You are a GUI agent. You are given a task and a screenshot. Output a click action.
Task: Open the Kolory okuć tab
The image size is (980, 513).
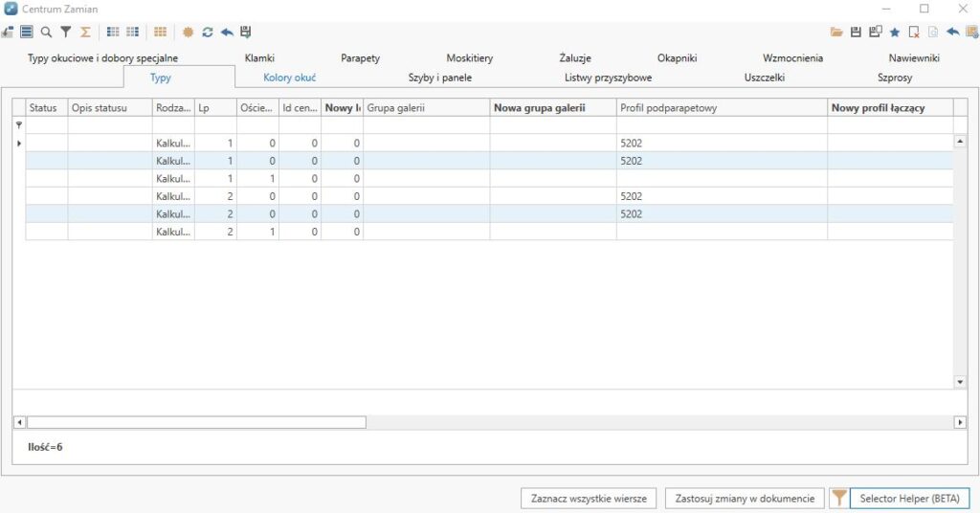289,78
